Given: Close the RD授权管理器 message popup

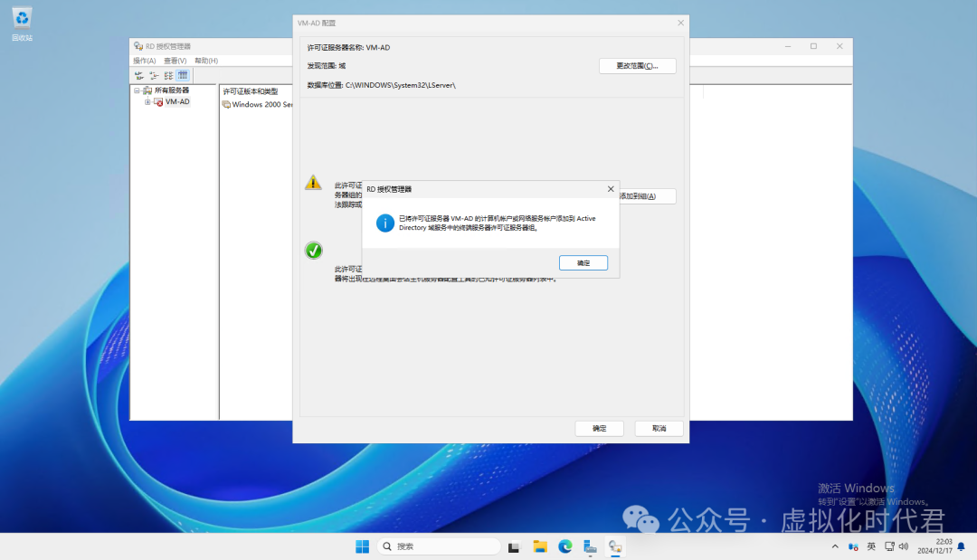Looking at the screenshot, I should [x=611, y=189].
